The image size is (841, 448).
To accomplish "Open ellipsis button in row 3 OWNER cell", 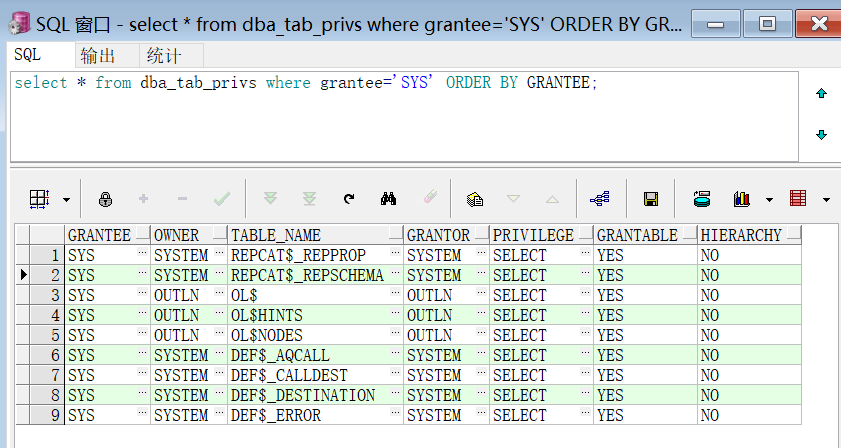I will pos(219,292).
